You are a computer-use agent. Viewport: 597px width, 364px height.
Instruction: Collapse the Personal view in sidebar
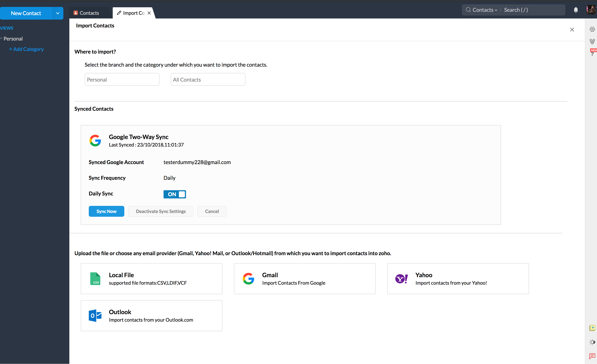click(1, 38)
